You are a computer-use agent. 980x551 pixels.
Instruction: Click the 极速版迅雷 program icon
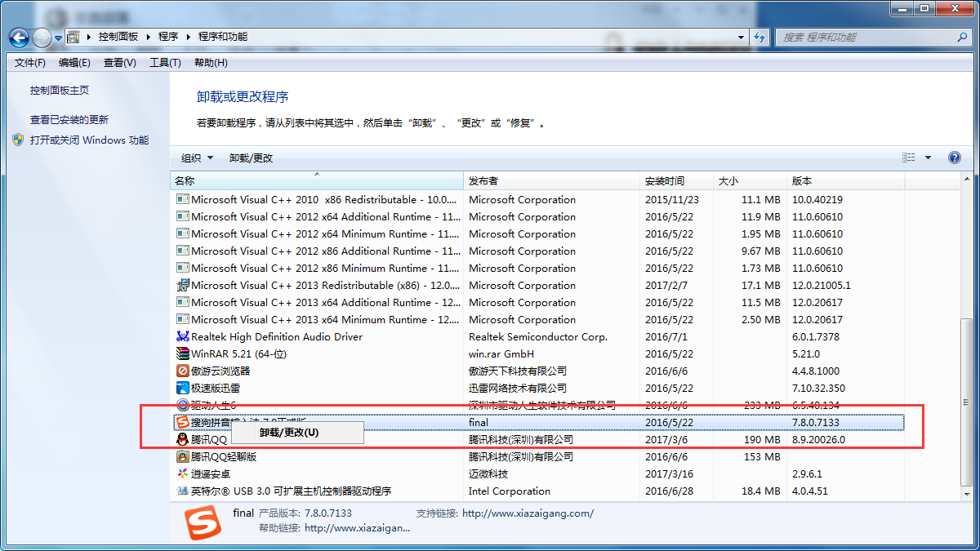click(183, 388)
